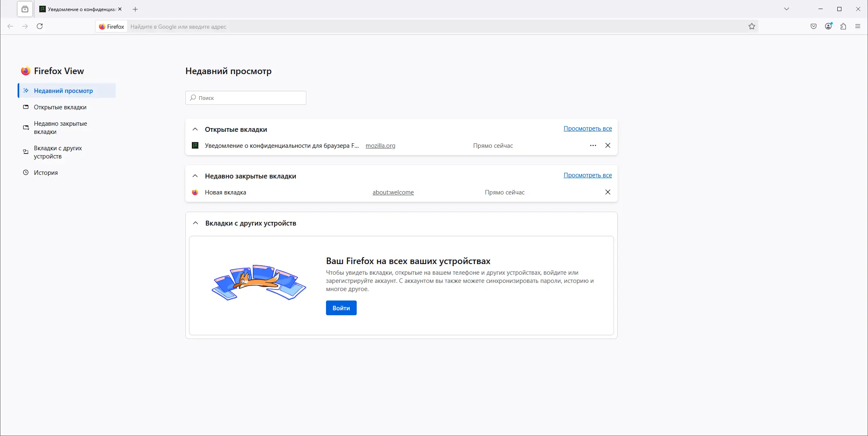Open the list-all-tabs dropdown arrow
This screenshot has height=436, width=868.
click(786, 9)
